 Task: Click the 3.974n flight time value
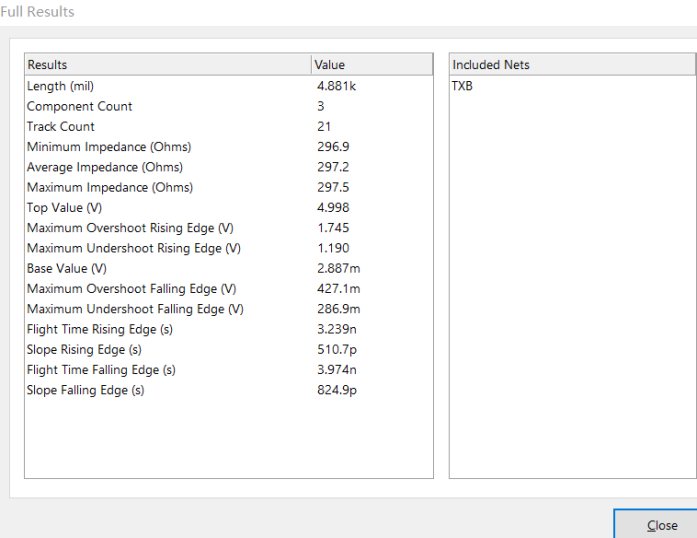coord(337,370)
